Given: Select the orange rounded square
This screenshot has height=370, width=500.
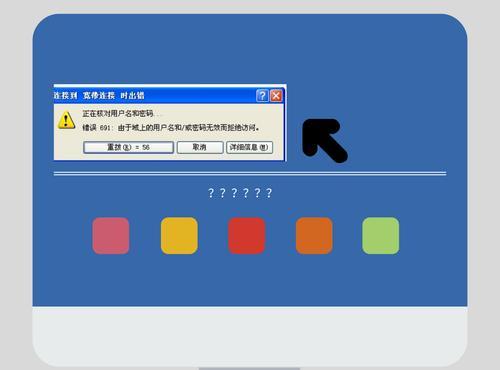Looking at the screenshot, I should coord(314,236).
